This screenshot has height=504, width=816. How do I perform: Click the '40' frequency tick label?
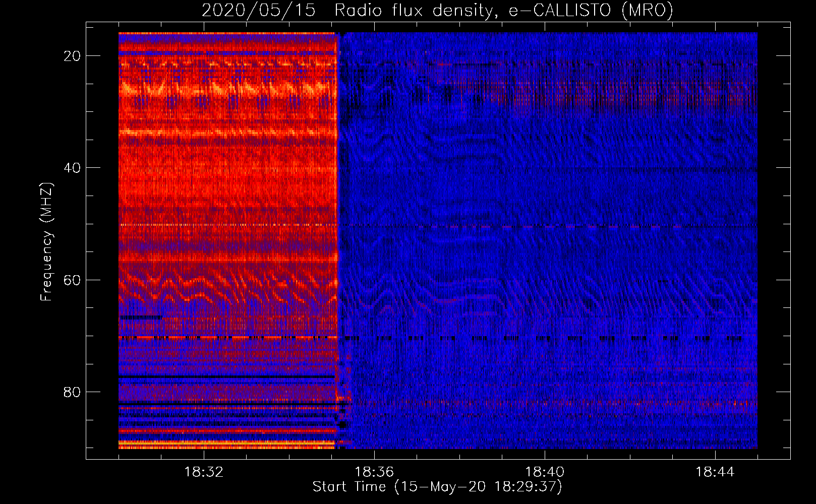tap(72, 168)
